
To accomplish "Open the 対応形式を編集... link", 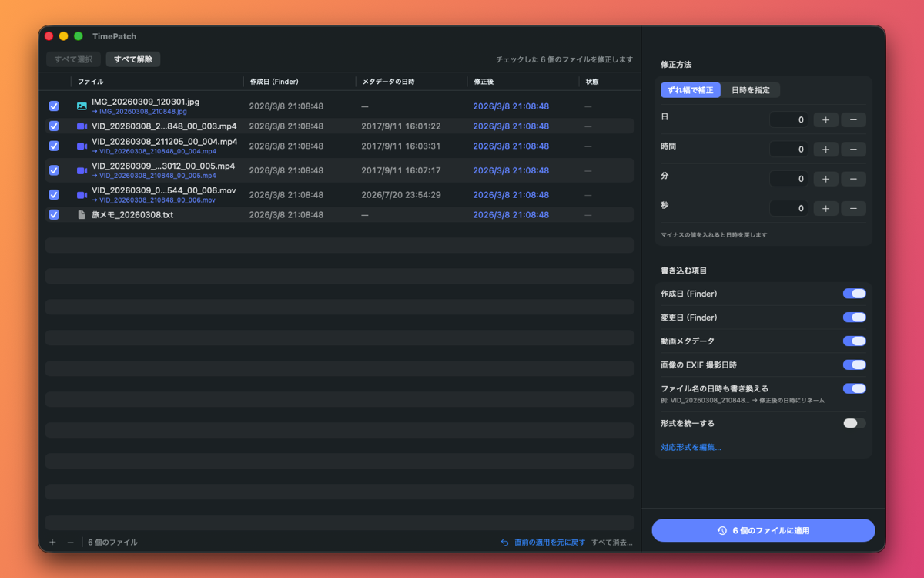I will point(691,447).
